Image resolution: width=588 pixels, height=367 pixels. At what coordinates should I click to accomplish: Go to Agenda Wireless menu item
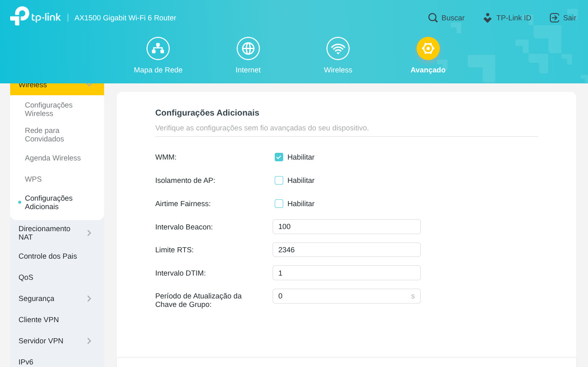click(x=52, y=158)
